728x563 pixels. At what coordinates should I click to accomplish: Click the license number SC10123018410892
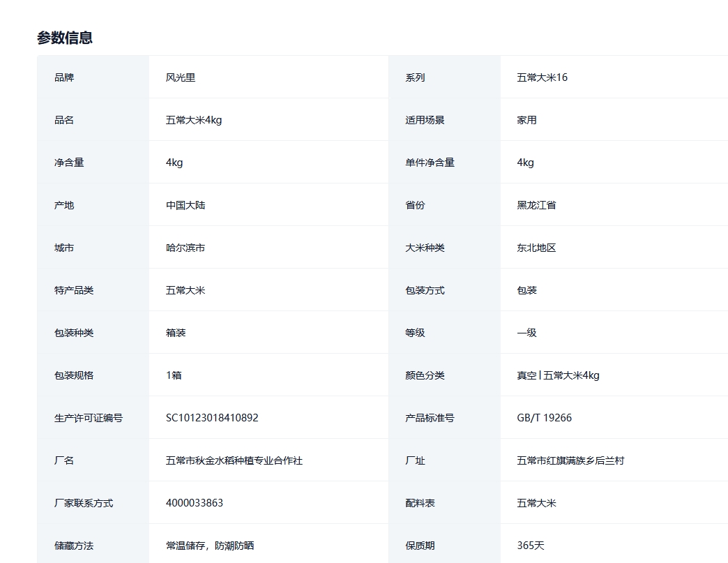[212, 418]
